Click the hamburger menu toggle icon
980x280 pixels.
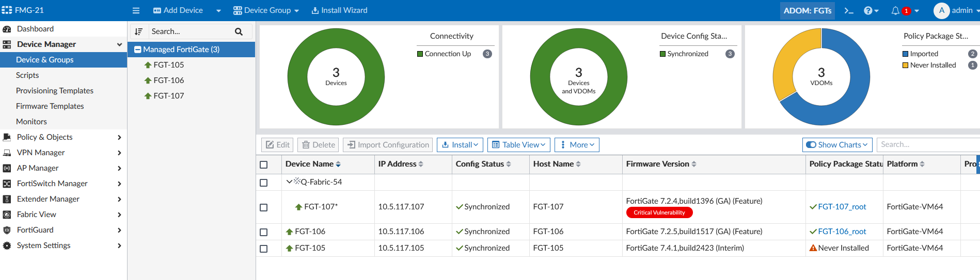[136, 10]
